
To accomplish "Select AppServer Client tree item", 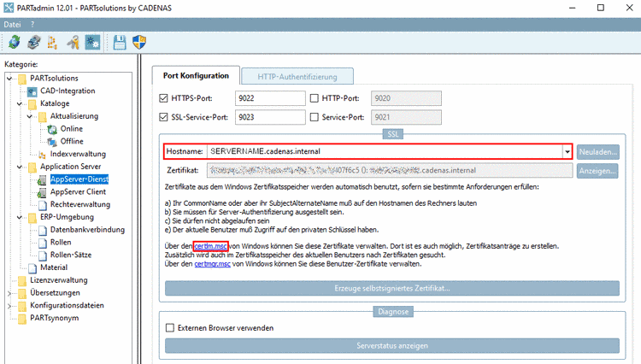I will click(x=78, y=191).
